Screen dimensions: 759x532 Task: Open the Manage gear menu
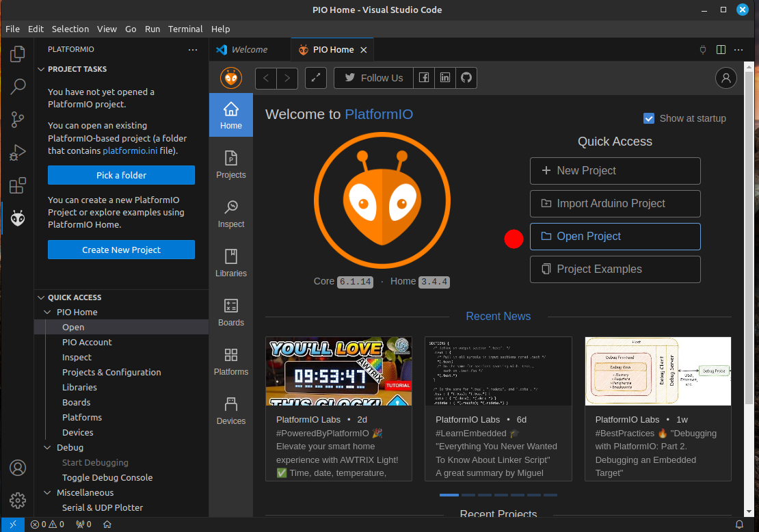(17, 500)
